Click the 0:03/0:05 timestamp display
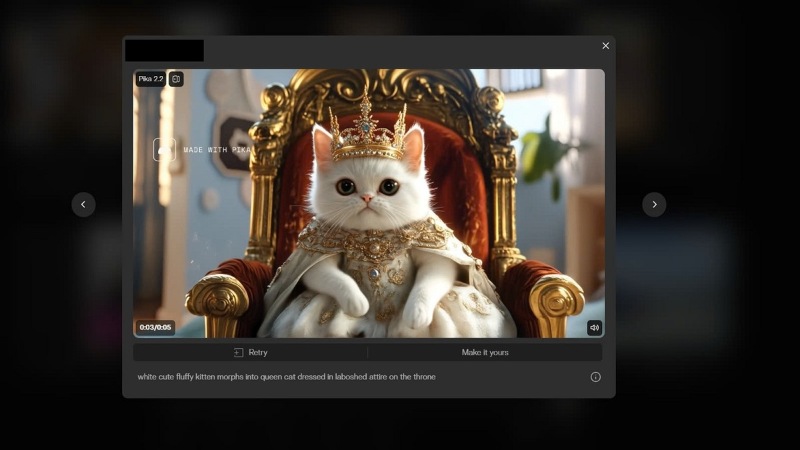The image size is (800, 450). point(155,327)
